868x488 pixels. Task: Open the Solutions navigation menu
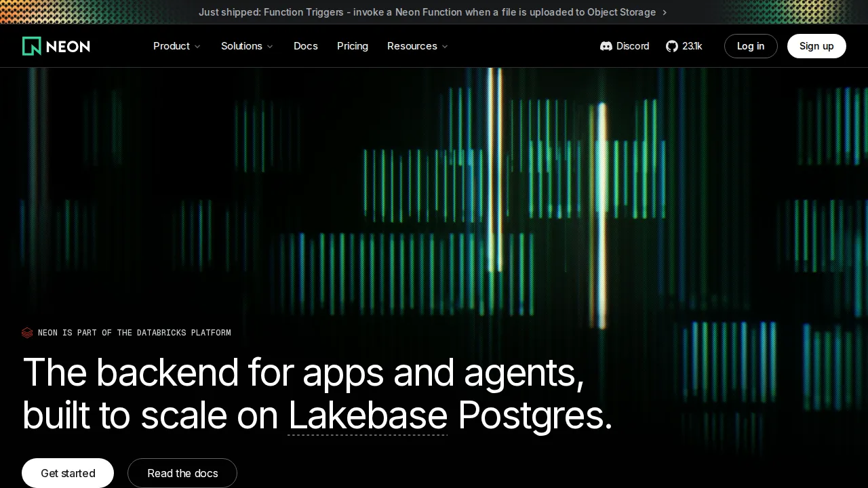247,46
